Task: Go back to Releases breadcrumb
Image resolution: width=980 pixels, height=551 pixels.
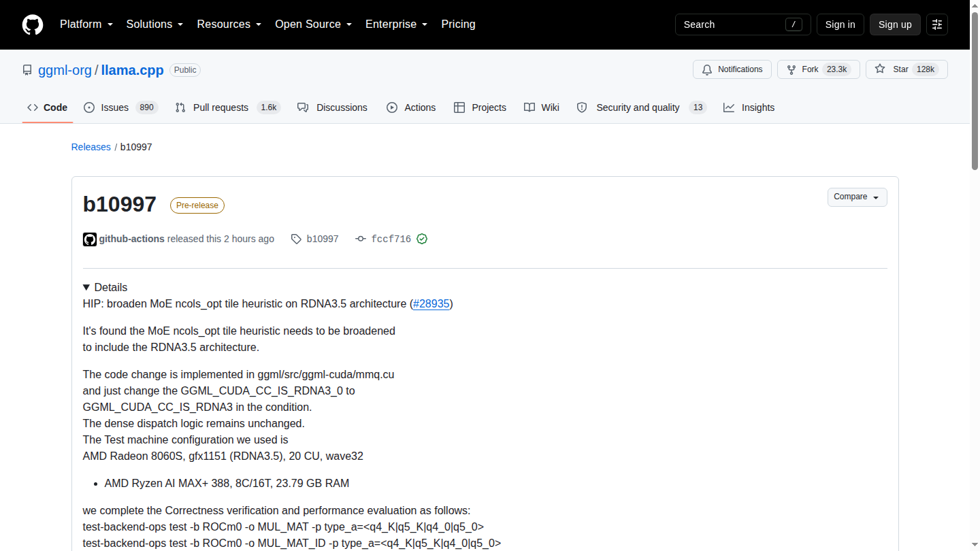Action: click(x=91, y=147)
